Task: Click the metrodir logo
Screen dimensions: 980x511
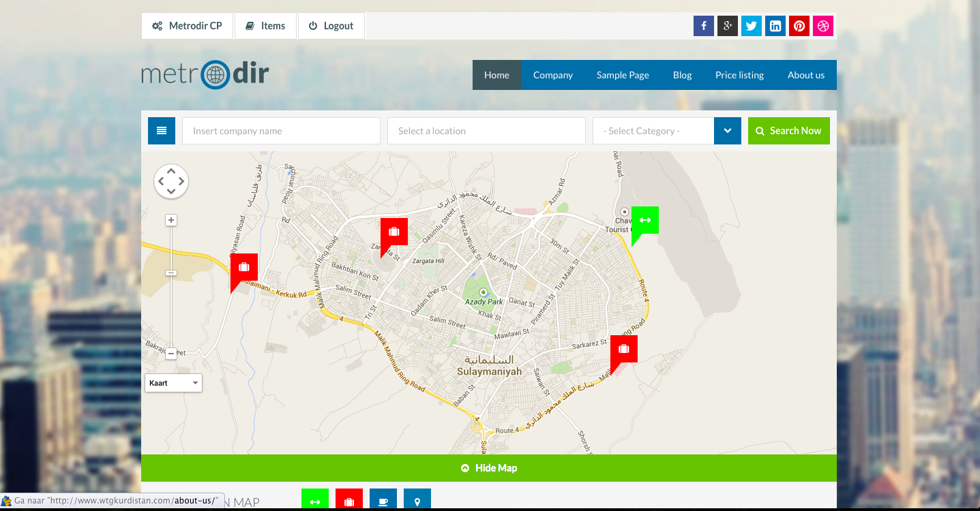Action: coord(205,74)
